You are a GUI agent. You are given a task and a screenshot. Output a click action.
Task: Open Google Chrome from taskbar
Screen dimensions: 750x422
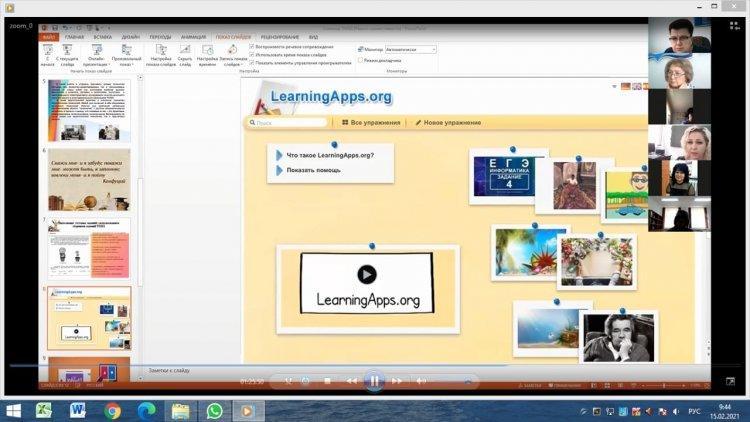point(112,411)
